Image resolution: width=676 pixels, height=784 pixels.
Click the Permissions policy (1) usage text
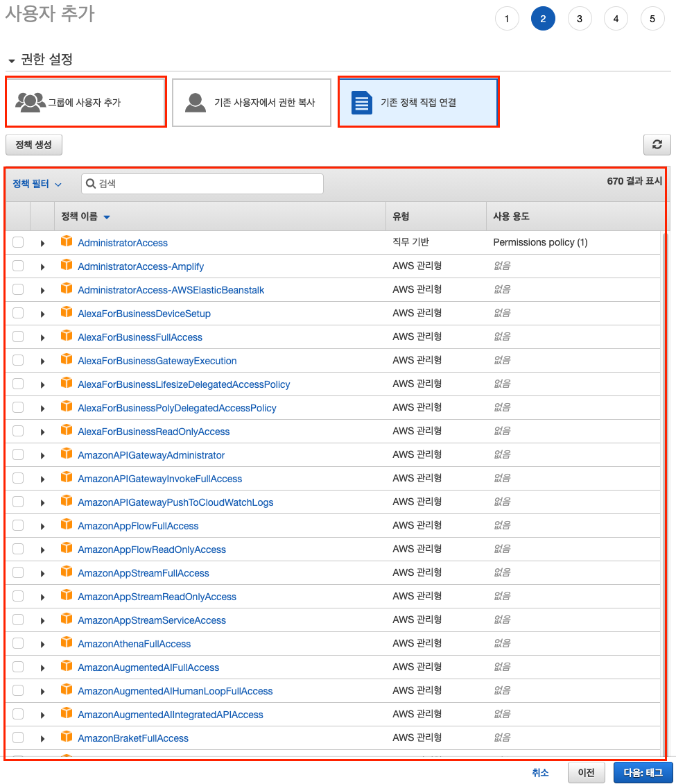click(x=540, y=242)
